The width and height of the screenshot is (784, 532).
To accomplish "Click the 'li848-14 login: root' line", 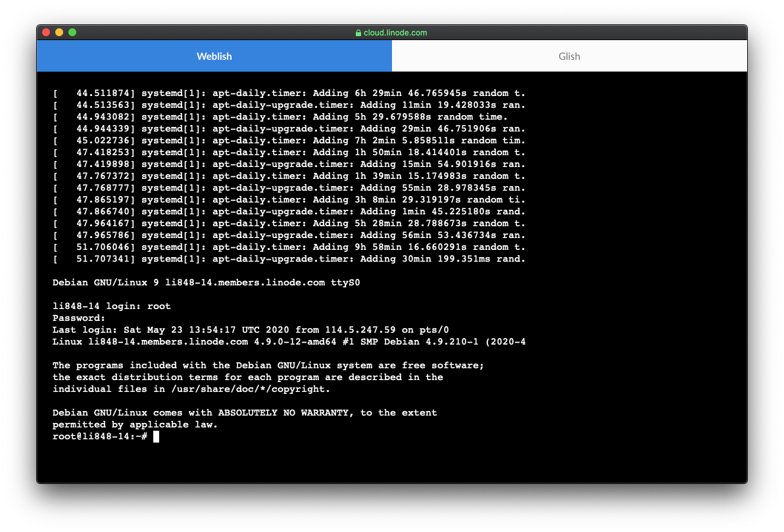I will [112, 306].
